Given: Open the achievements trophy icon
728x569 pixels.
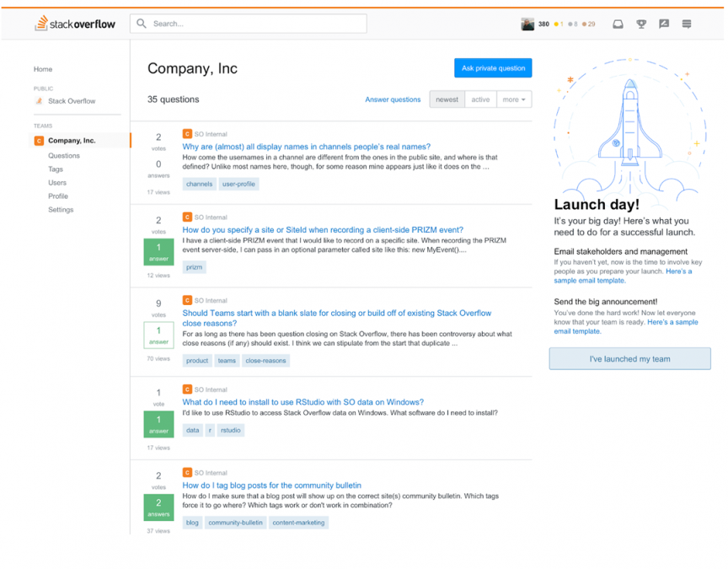Looking at the screenshot, I should [641, 24].
